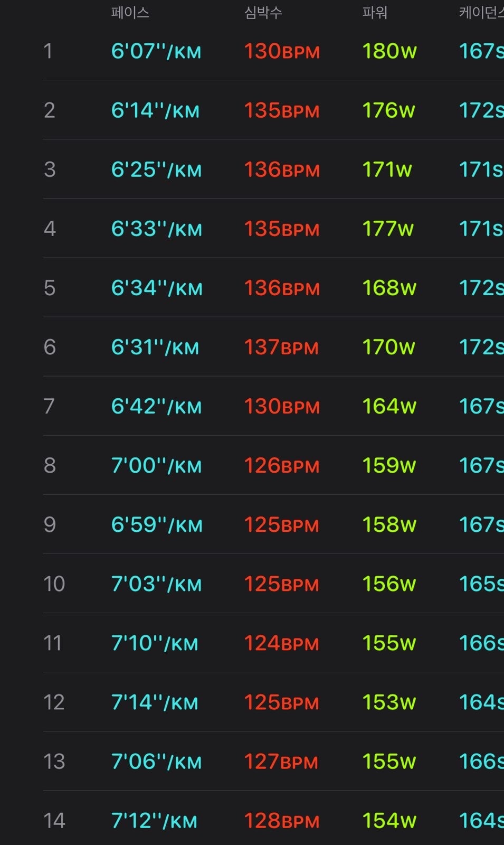Select pace 7'00''/KM in split 8
The image size is (504, 845).
point(156,465)
